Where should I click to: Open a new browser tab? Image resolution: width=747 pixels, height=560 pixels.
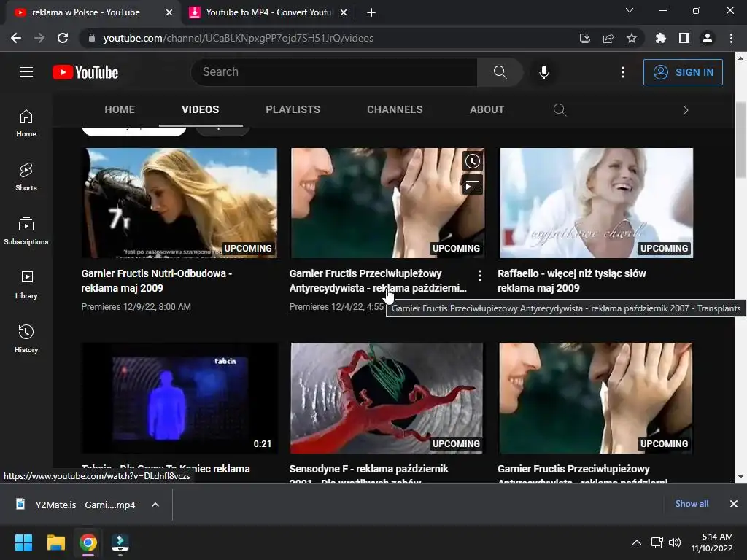tap(371, 12)
